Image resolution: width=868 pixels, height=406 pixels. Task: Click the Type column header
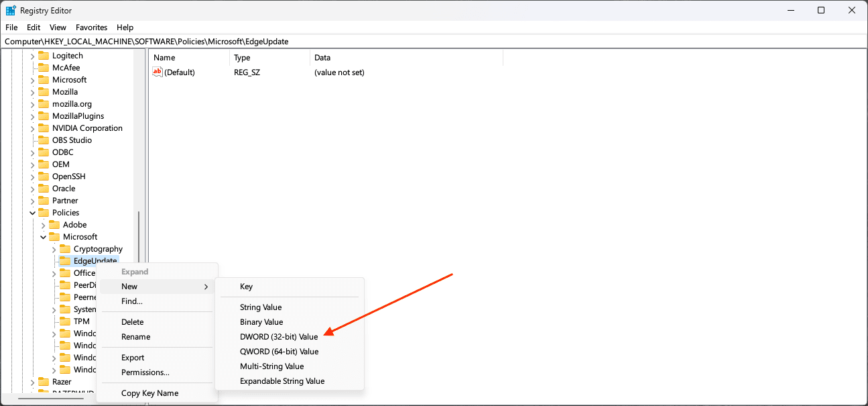269,58
